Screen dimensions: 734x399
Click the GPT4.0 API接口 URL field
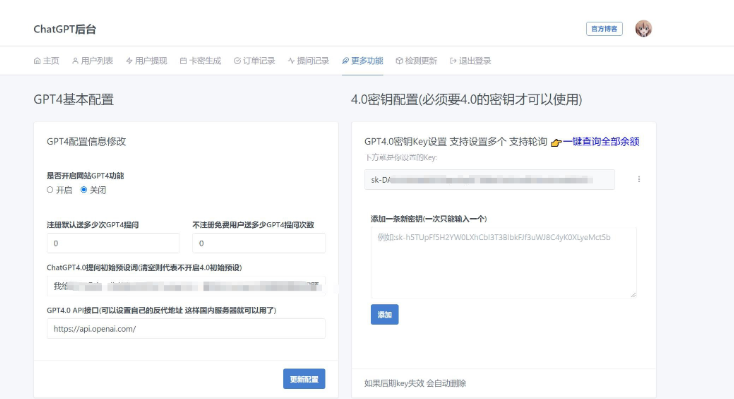pos(186,329)
